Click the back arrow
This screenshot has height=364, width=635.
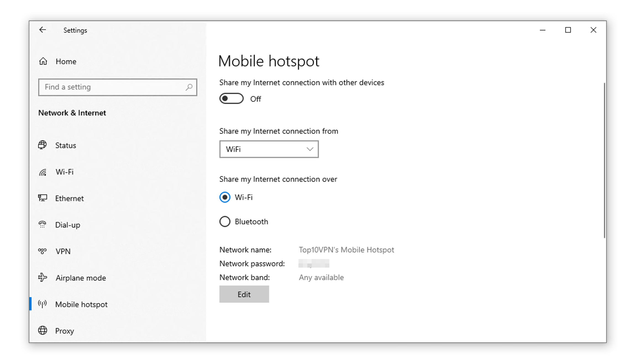coord(43,30)
